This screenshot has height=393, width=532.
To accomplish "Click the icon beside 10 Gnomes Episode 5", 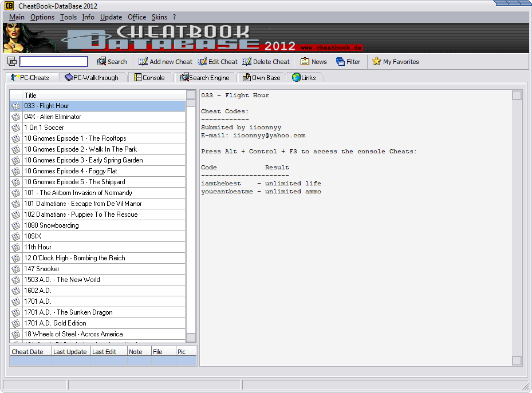I will point(16,182).
